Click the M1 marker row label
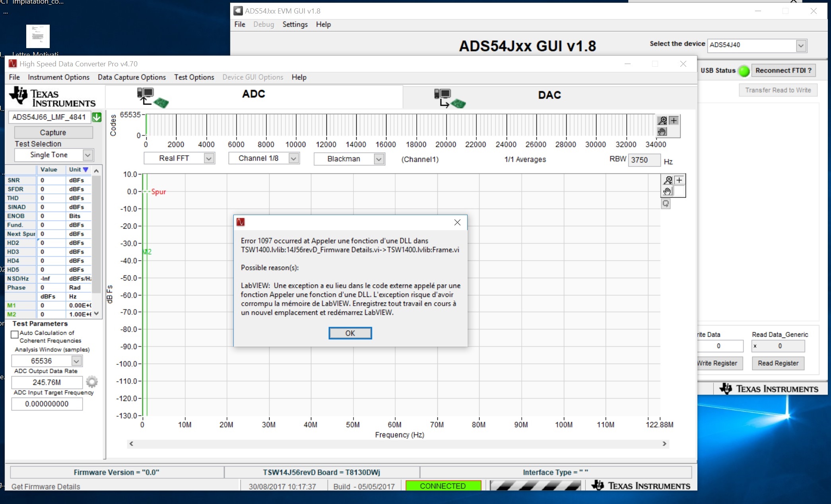The width and height of the screenshot is (831, 504). [12, 305]
